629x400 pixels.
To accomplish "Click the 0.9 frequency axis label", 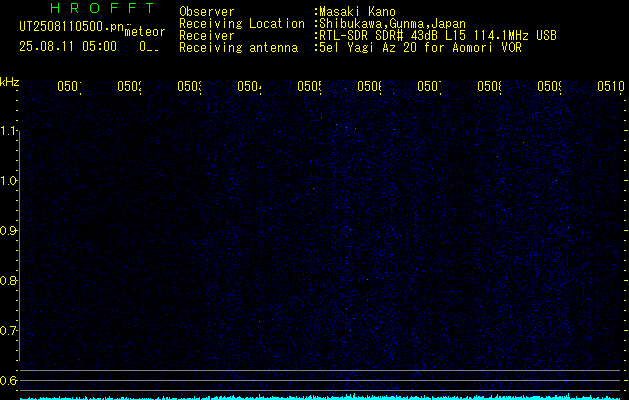I will (8, 231).
